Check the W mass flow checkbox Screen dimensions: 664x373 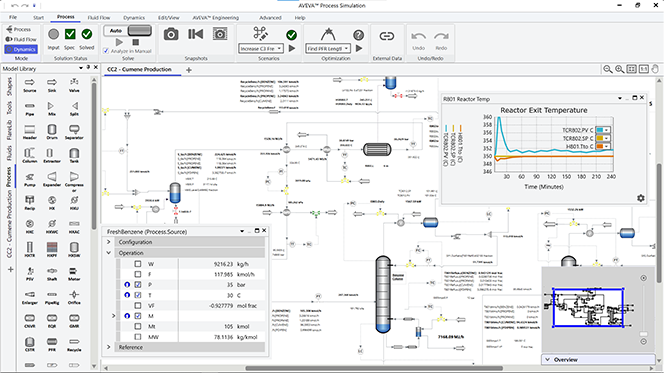[138, 264]
